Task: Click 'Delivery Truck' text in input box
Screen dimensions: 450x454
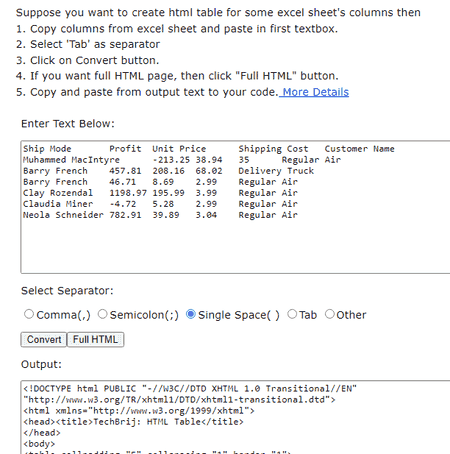Action: coord(276,171)
